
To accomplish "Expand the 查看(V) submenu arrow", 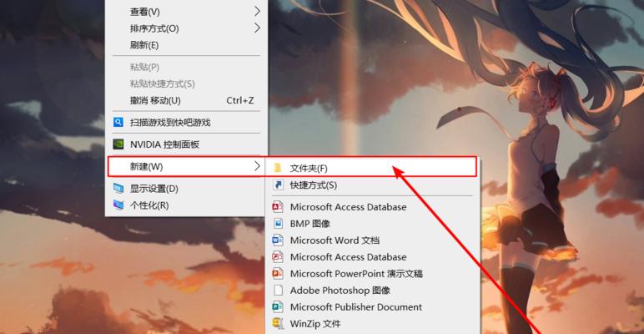I will [x=257, y=12].
